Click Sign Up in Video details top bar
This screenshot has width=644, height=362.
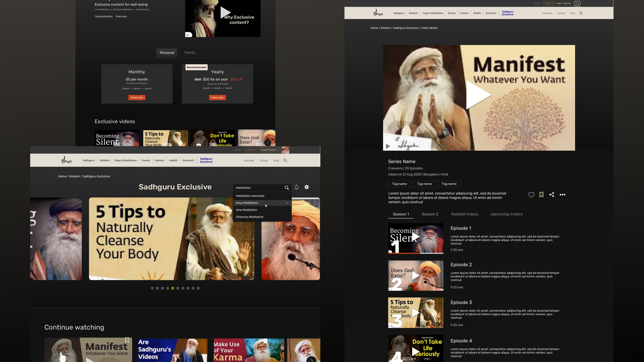pos(567,4)
